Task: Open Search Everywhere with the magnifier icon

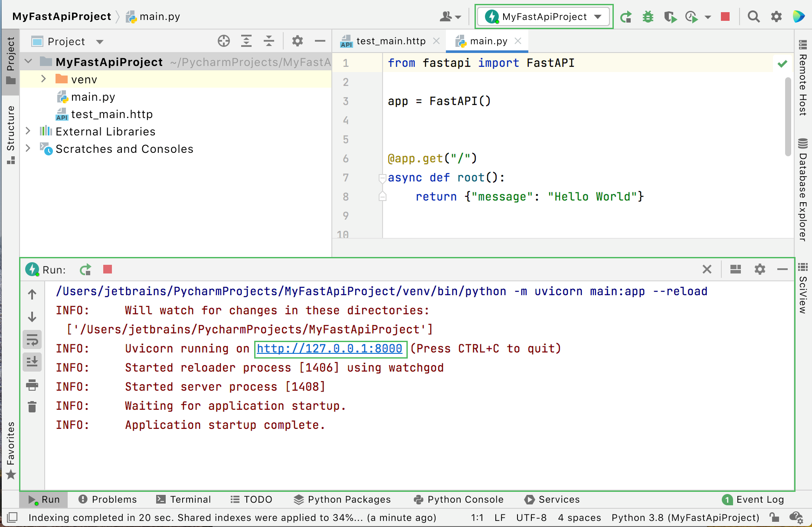Action: pyautogui.click(x=753, y=16)
